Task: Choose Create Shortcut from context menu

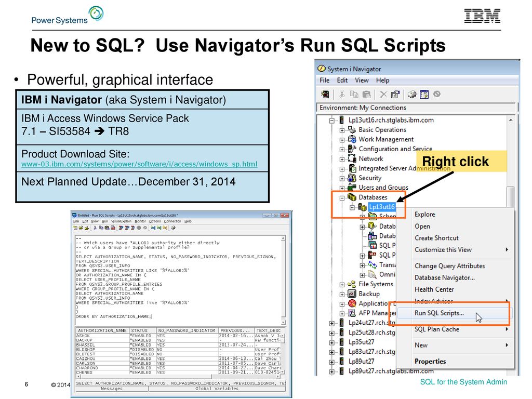Action: click(x=455, y=238)
